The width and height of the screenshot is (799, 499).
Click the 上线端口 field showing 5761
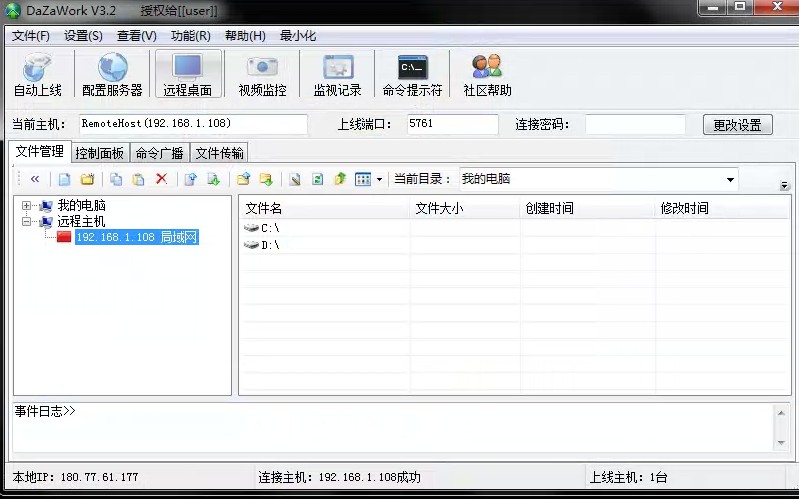(452, 124)
